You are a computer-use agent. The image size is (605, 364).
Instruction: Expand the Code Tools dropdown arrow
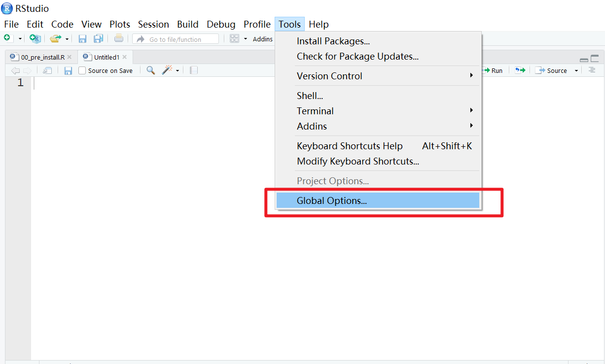(178, 71)
